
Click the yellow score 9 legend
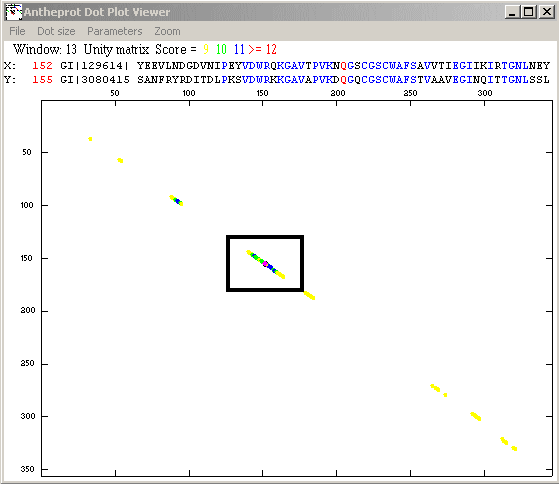click(x=206, y=49)
